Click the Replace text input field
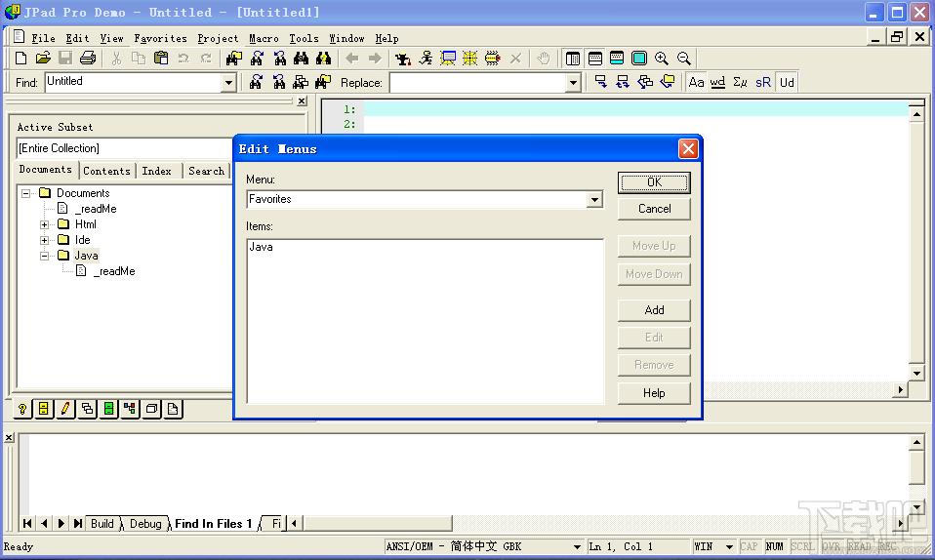The height and width of the screenshot is (560, 935). pyautogui.click(x=477, y=83)
